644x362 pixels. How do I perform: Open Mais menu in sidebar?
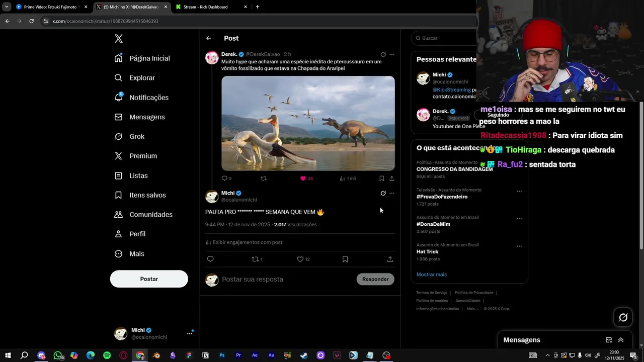pyautogui.click(x=130, y=254)
